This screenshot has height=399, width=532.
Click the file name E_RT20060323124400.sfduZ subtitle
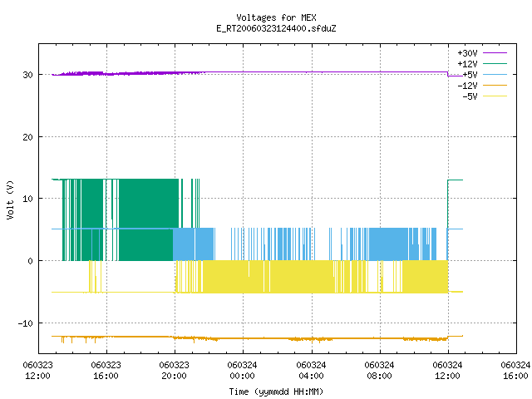pyautogui.click(x=276, y=28)
